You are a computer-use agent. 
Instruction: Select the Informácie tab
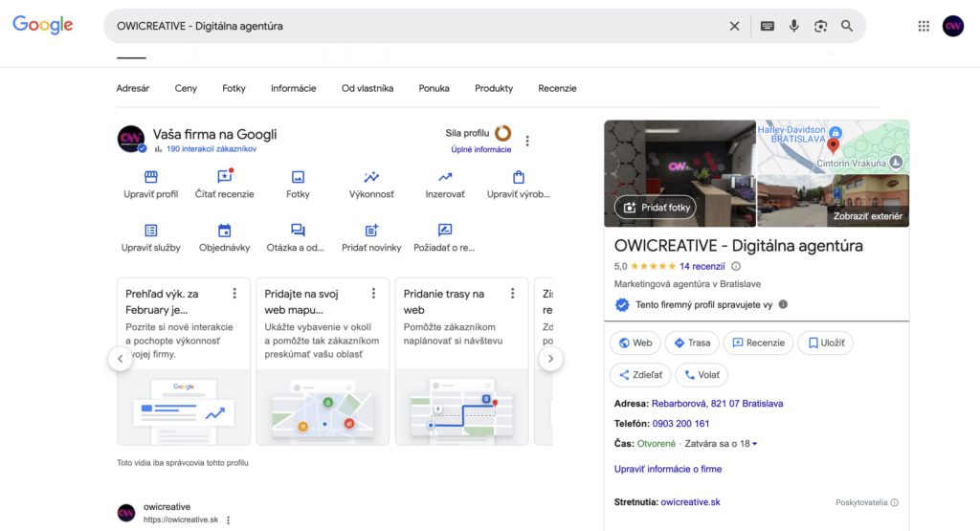(293, 89)
